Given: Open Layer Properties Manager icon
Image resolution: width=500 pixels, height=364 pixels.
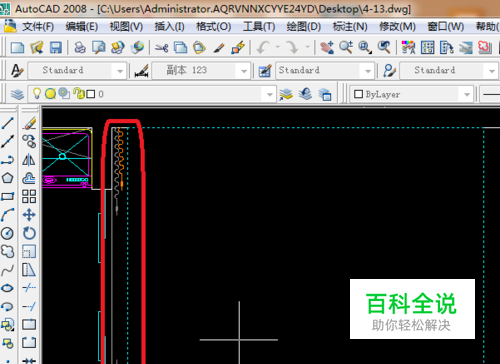Looking at the screenshot, I should point(17,95).
